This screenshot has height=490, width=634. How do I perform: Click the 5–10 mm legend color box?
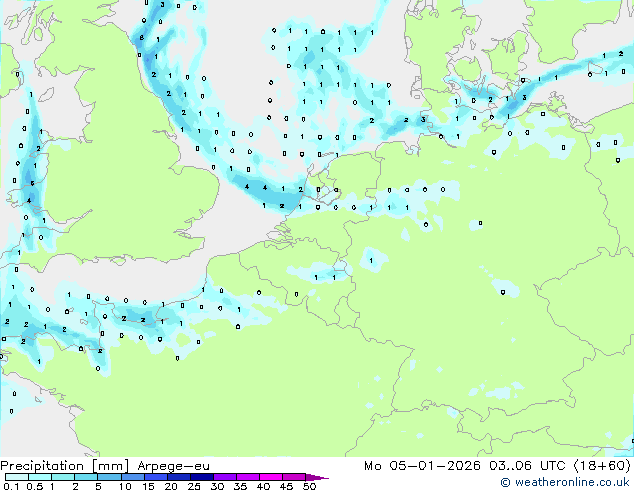109,477
